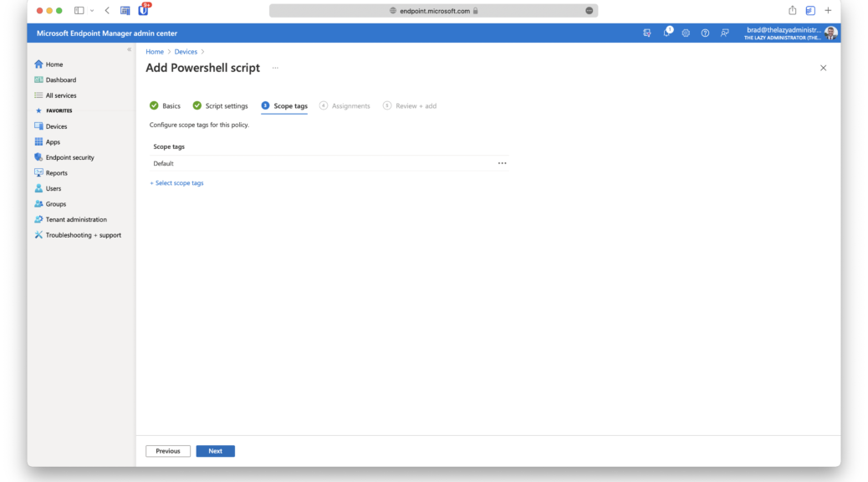
Task: Open the account profile avatar
Action: [x=830, y=33]
